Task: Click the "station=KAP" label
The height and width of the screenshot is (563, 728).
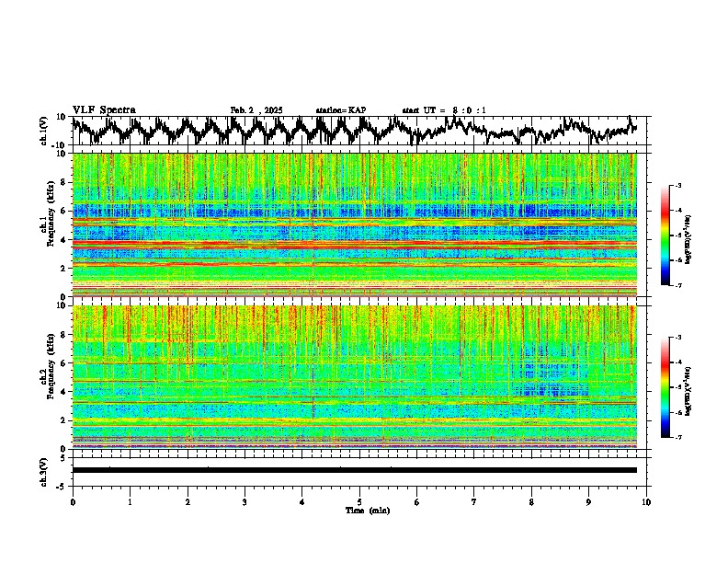Action: (341, 110)
